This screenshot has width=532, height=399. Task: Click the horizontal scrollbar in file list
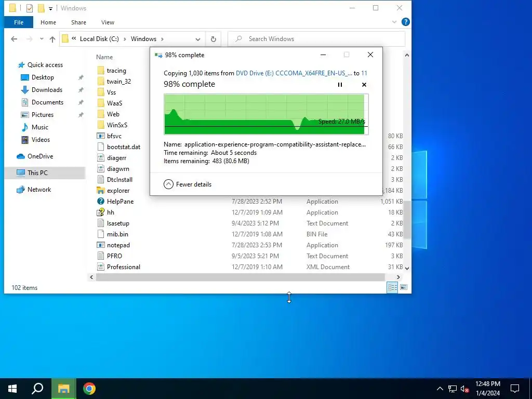[x=240, y=277]
